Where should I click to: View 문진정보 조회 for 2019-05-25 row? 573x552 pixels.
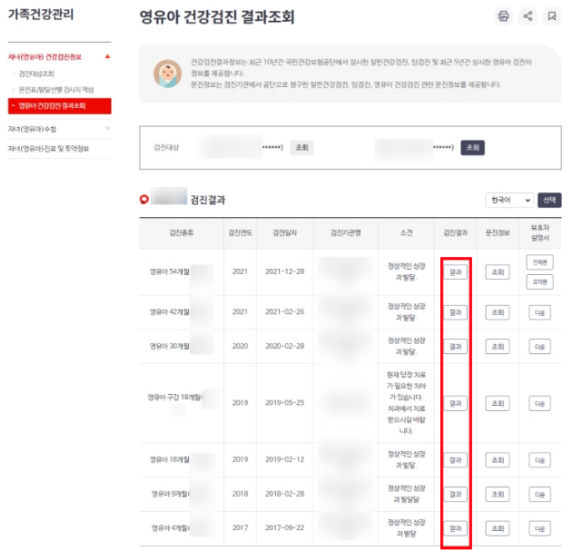click(497, 403)
